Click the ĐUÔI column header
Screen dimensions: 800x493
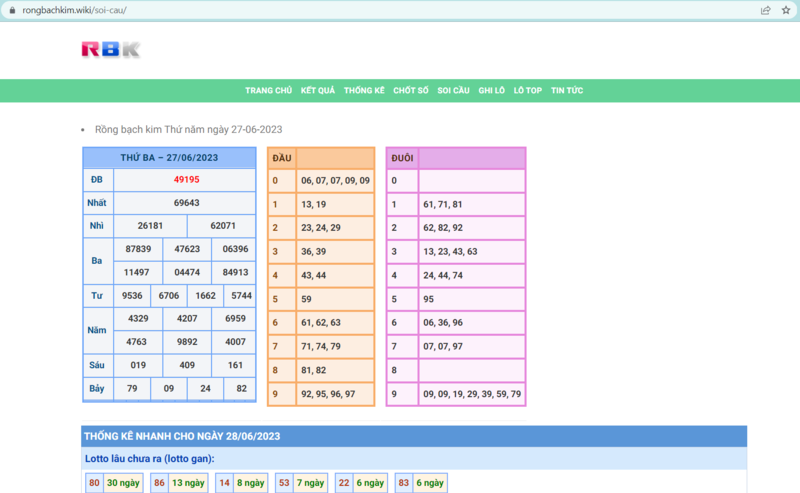pos(402,158)
